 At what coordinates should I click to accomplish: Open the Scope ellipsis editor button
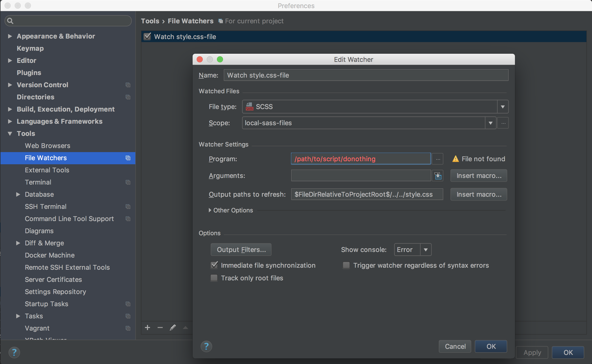(503, 123)
